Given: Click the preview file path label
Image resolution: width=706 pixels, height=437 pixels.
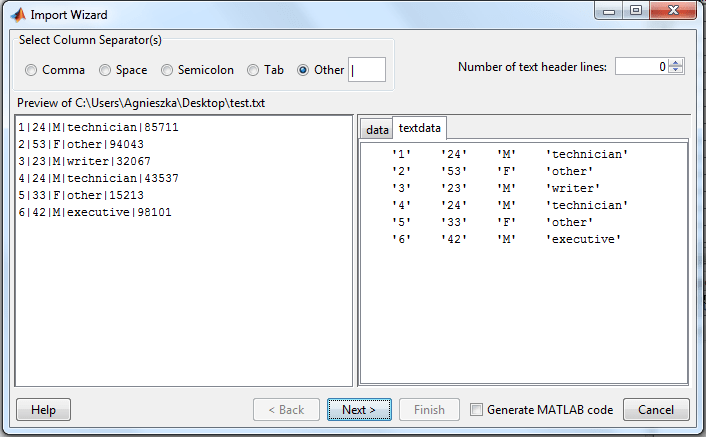Looking at the screenshot, I should [x=141, y=103].
